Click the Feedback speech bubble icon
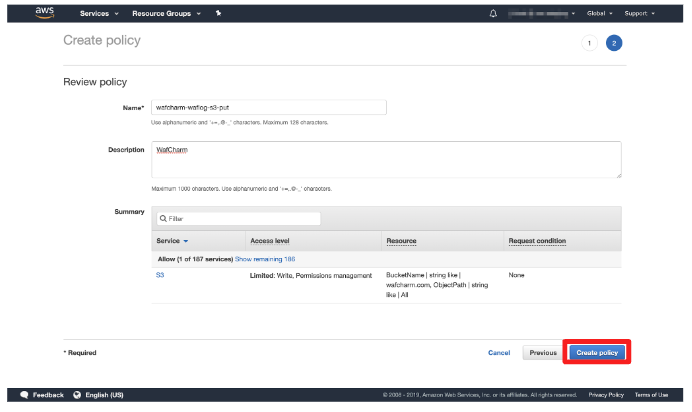 [x=24, y=395]
